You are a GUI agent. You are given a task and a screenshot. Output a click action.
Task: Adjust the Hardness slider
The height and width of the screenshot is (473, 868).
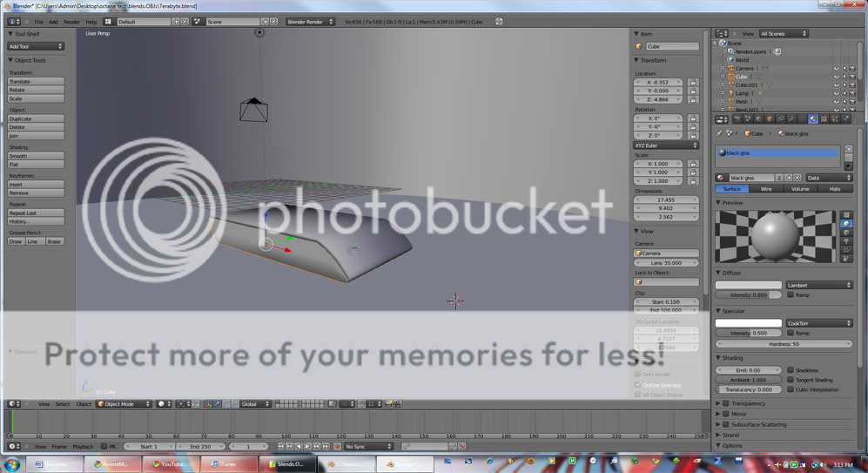(x=784, y=344)
